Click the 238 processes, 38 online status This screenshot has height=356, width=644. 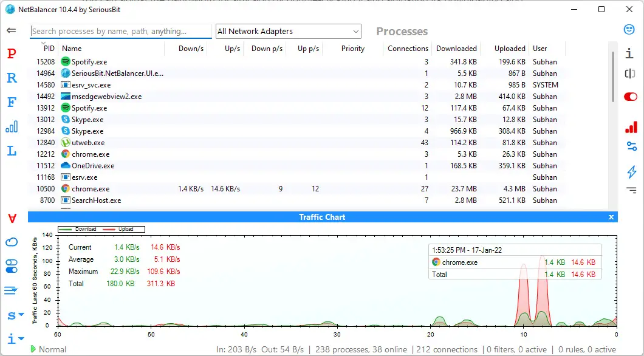click(x=361, y=349)
